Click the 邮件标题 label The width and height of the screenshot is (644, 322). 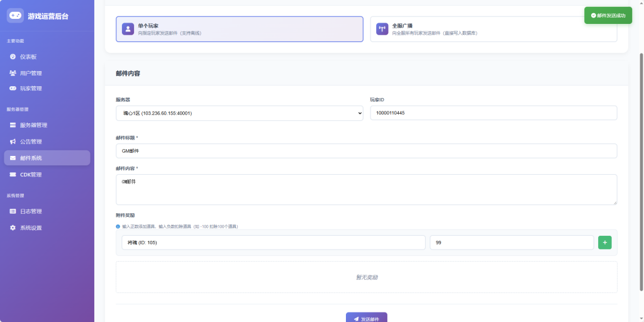point(126,138)
